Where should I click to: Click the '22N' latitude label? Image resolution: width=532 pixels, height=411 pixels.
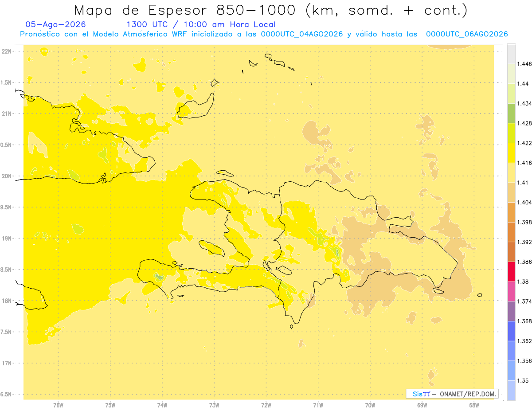click(x=7, y=51)
